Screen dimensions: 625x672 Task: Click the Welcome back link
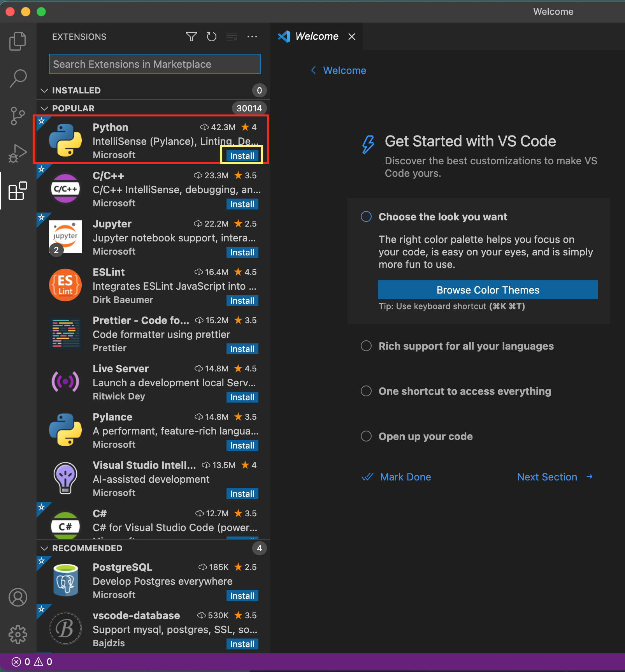(x=344, y=70)
